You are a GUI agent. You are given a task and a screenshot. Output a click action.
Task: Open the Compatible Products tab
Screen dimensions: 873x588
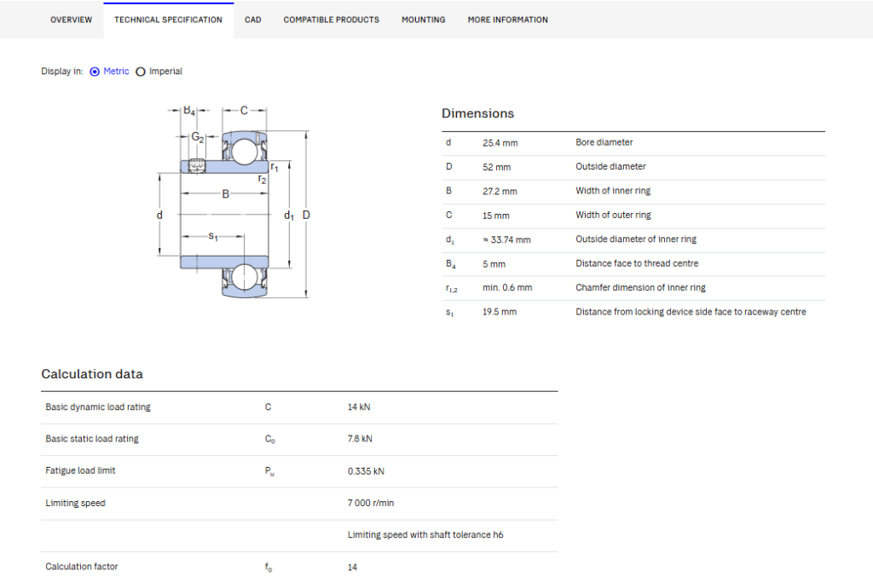(x=332, y=20)
